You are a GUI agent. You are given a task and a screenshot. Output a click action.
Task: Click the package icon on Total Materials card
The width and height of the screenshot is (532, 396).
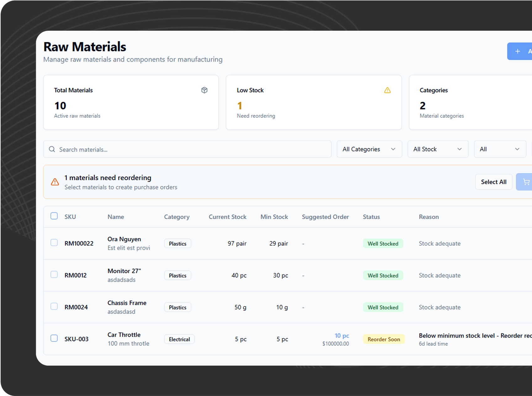point(204,90)
